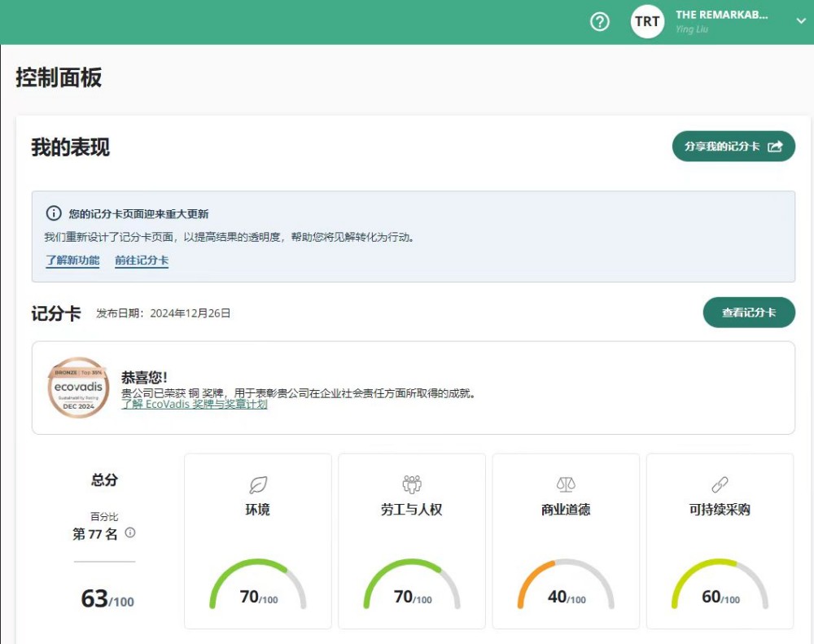The width and height of the screenshot is (814, 644).
Task: Click the 分享我的记分卡 button
Action: click(731, 147)
